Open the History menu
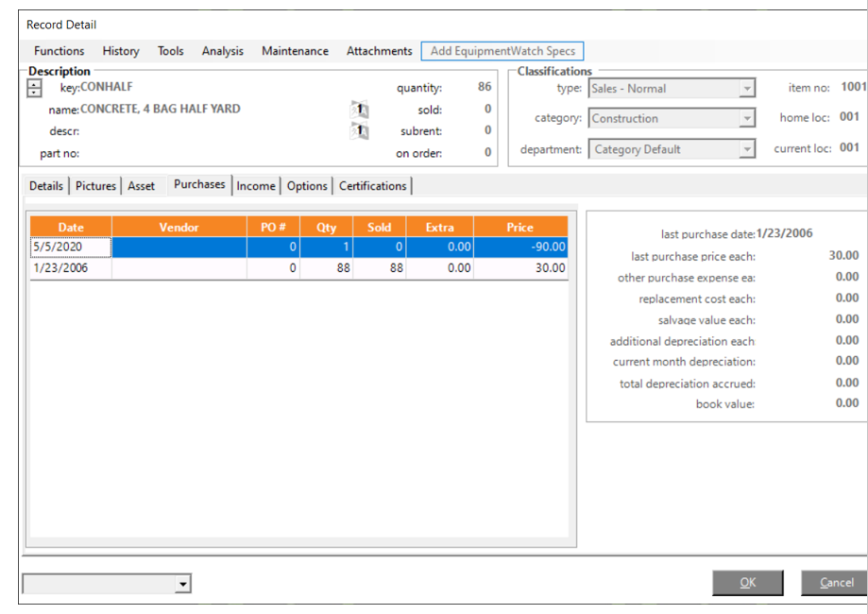Image resolution: width=868 pixels, height=614 pixels. click(x=121, y=51)
